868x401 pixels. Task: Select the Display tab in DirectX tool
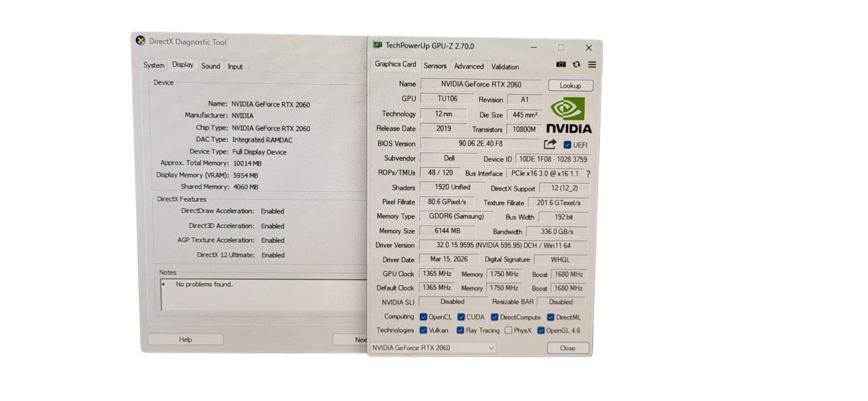(x=183, y=65)
